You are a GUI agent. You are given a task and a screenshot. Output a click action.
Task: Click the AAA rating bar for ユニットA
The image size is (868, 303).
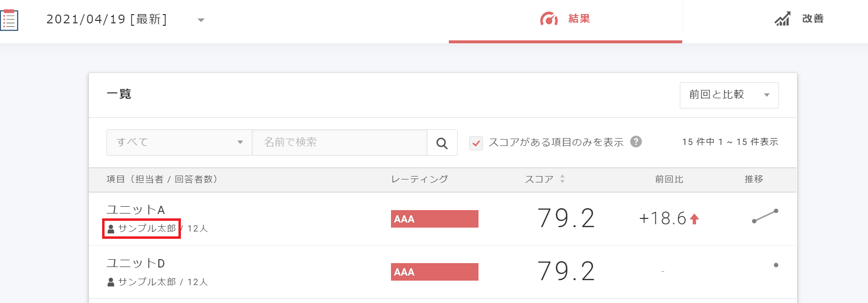point(434,219)
